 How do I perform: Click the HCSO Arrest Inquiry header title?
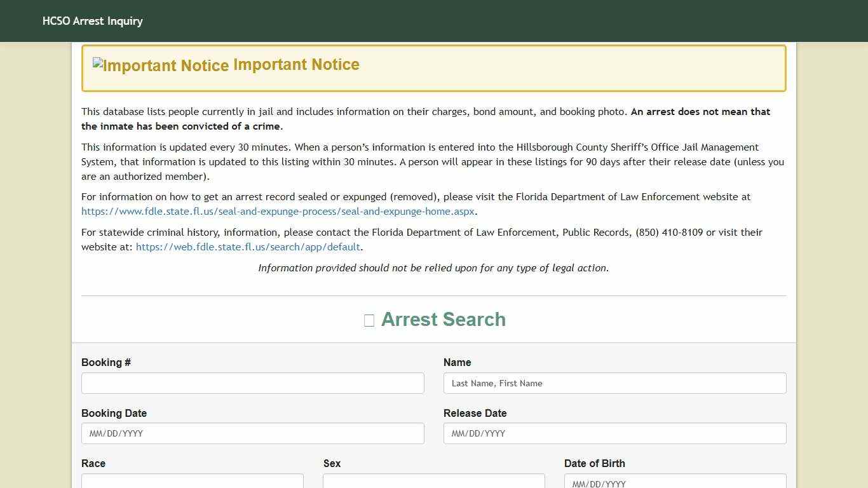93,20
